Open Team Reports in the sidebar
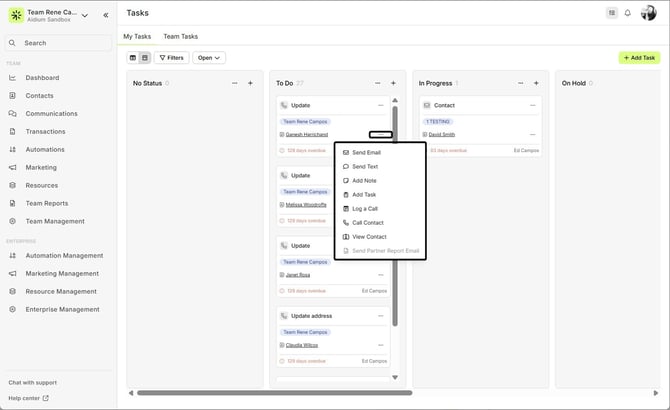 [x=47, y=203]
